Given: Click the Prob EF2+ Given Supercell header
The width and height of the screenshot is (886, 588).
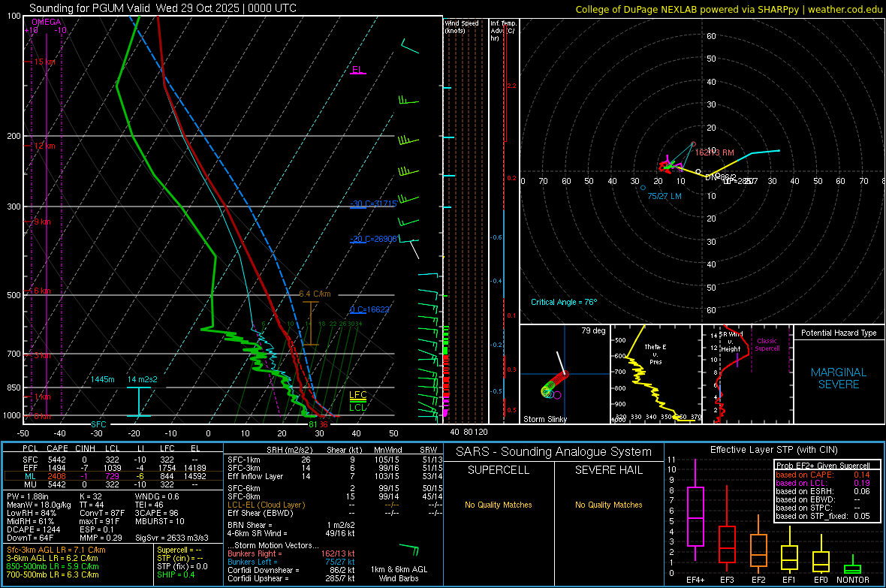Looking at the screenshot, I should 823,466.
